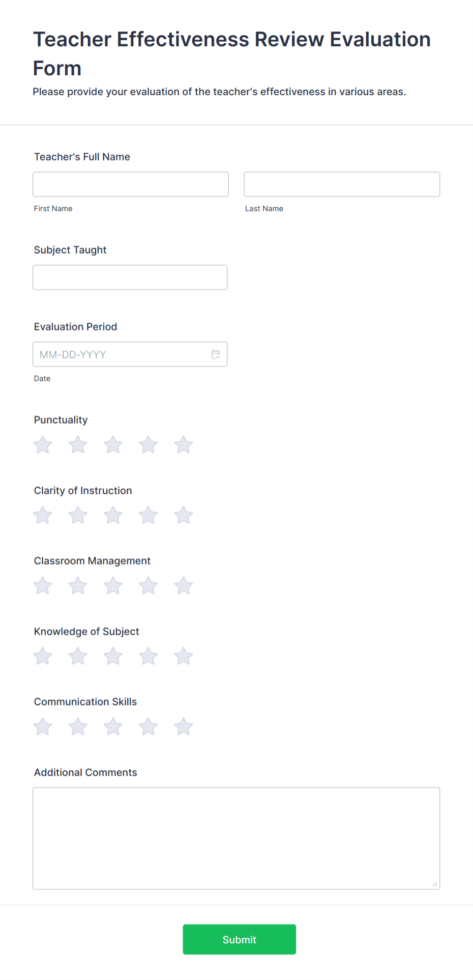Select the second star for Clarity of Instruction
This screenshot has width=473, height=980.
pyautogui.click(x=77, y=515)
